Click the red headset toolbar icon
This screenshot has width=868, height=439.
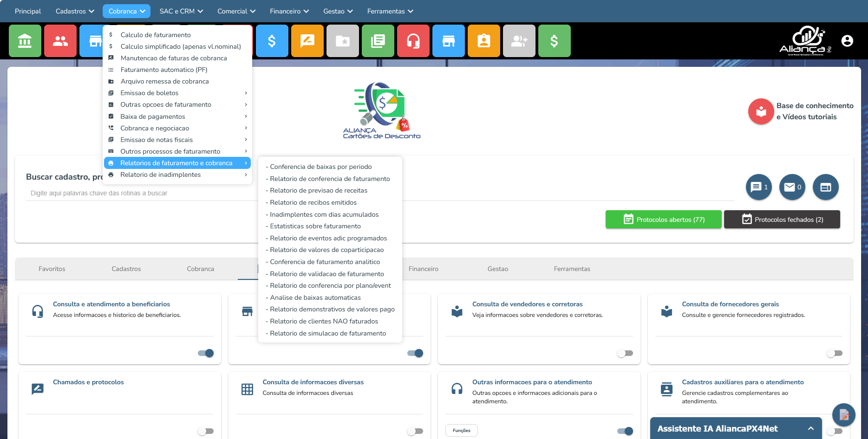coord(413,41)
